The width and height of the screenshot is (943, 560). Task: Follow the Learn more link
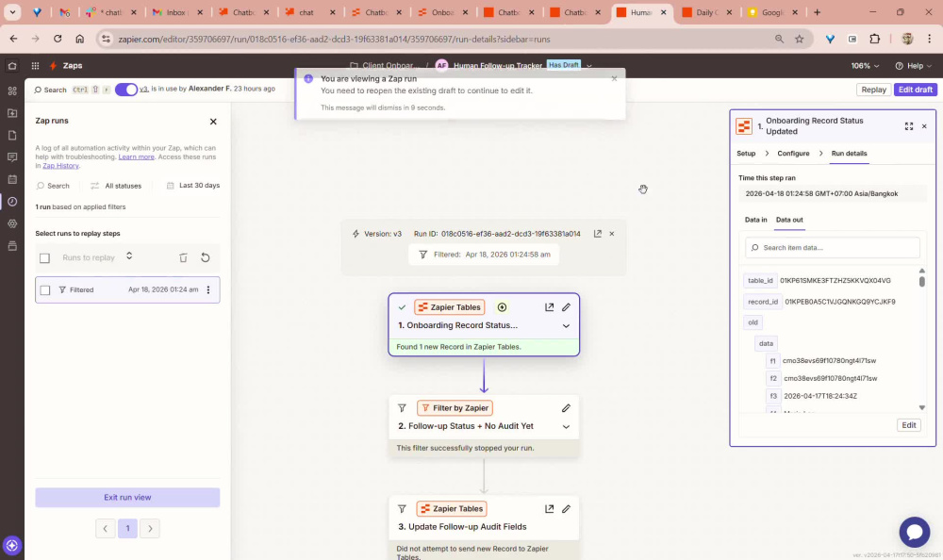pyautogui.click(x=136, y=157)
